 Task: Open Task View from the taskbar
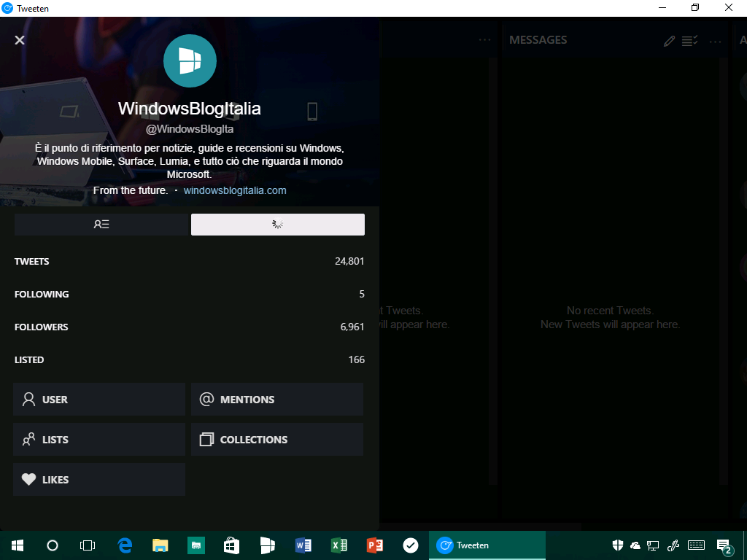pyautogui.click(x=88, y=545)
